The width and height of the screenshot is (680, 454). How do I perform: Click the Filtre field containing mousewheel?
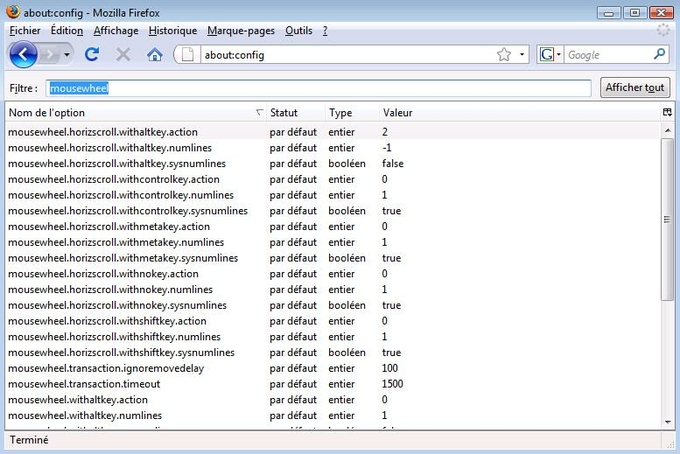pyautogui.click(x=319, y=88)
